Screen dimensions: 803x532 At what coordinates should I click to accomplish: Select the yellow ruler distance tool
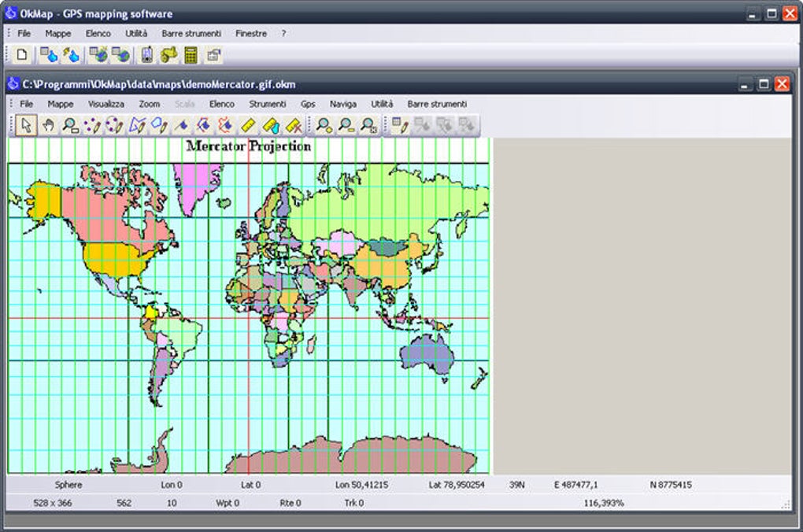coord(248,125)
